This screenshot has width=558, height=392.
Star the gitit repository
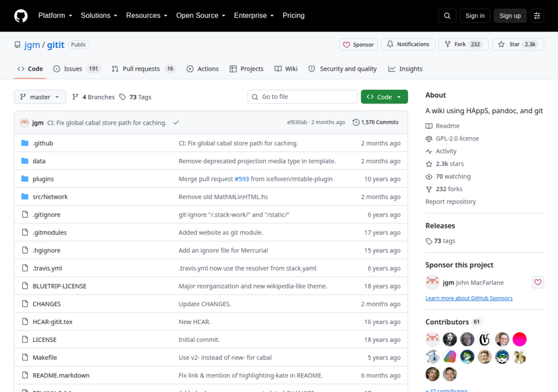518,45
